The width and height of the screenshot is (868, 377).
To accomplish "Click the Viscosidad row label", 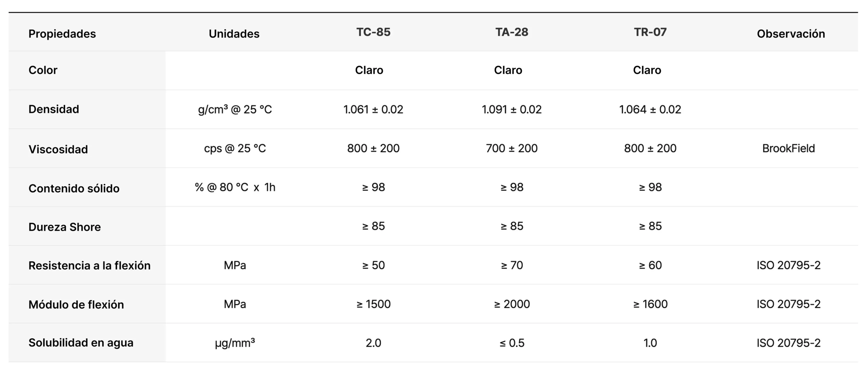I will tap(58, 149).
